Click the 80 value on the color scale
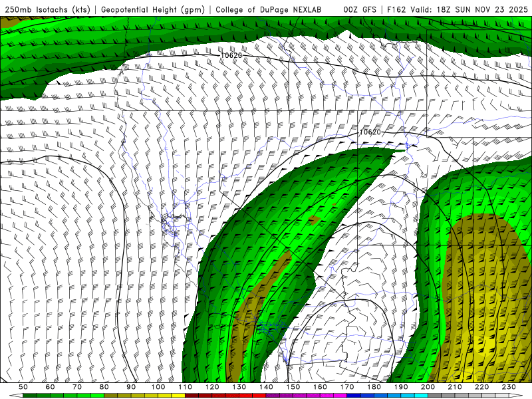Image resolution: width=532 pixels, height=399 pixels. [104, 387]
